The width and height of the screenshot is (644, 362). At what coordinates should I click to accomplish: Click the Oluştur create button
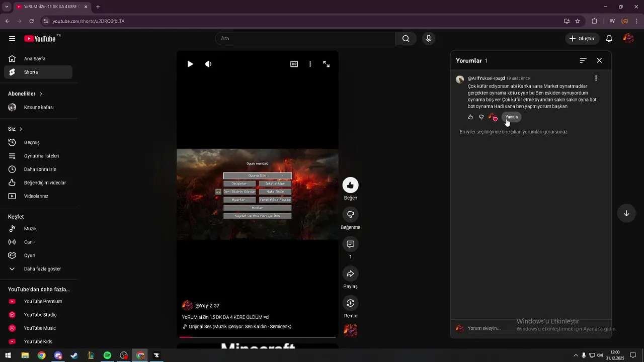pyautogui.click(x=582, y=39)
